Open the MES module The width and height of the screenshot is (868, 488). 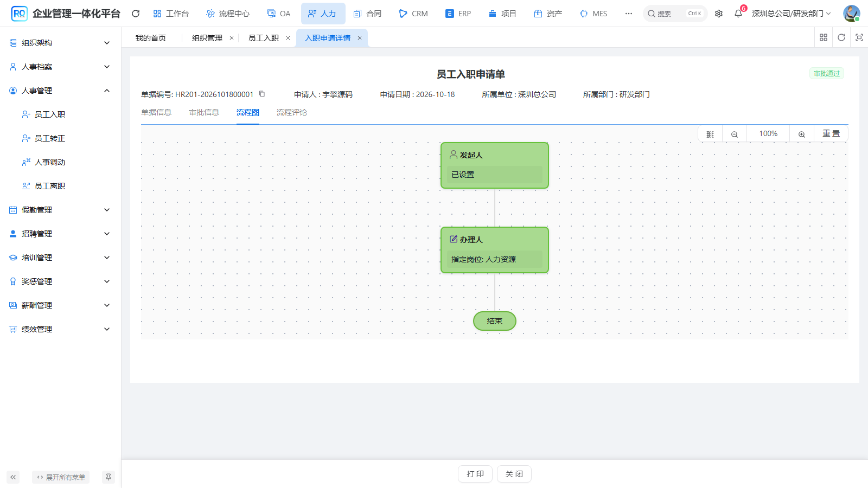click(593, 14)
